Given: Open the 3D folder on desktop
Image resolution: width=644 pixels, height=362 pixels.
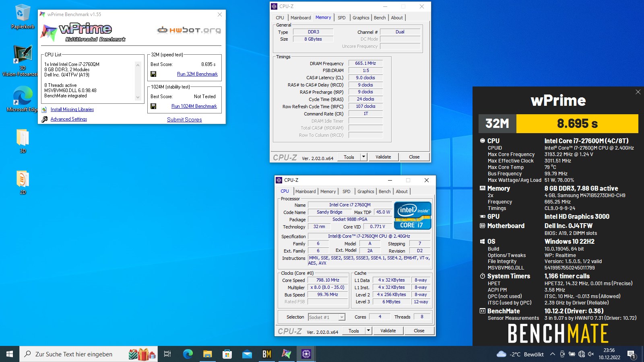Looking at the screenshot, I should click(x=23, y=141).
